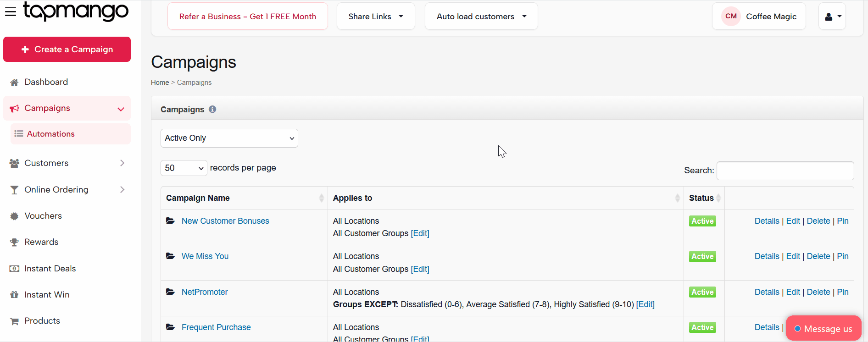The width and height of the screenshot is (868, 342).
Task: Click folder icon beside Frequent Purchase
Action: (x=170, y=327)
